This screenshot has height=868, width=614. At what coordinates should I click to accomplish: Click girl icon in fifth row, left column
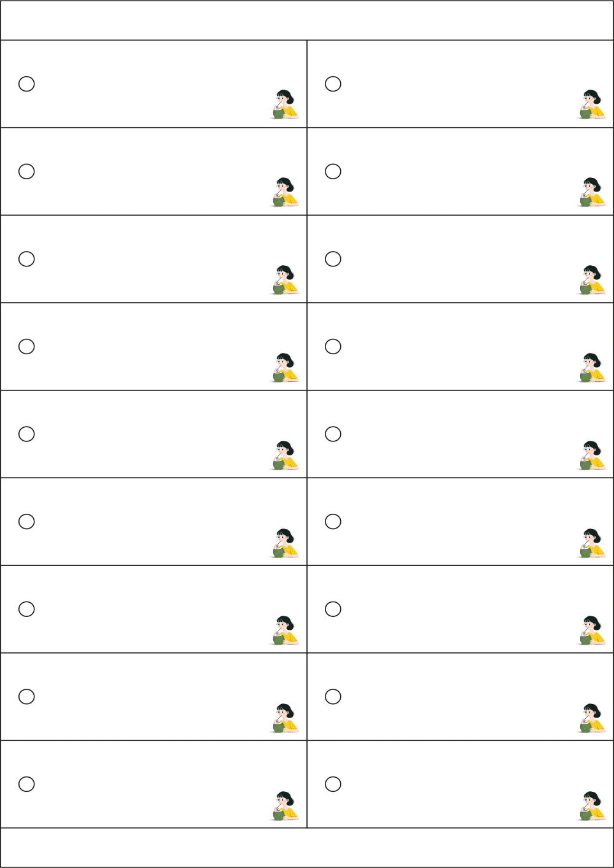click(x=285, y=455)
